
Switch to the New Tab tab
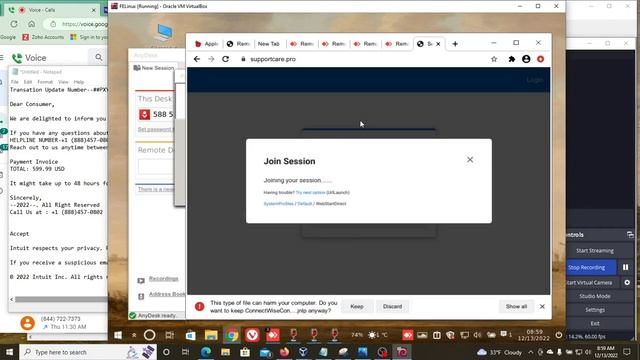point(269,44)
